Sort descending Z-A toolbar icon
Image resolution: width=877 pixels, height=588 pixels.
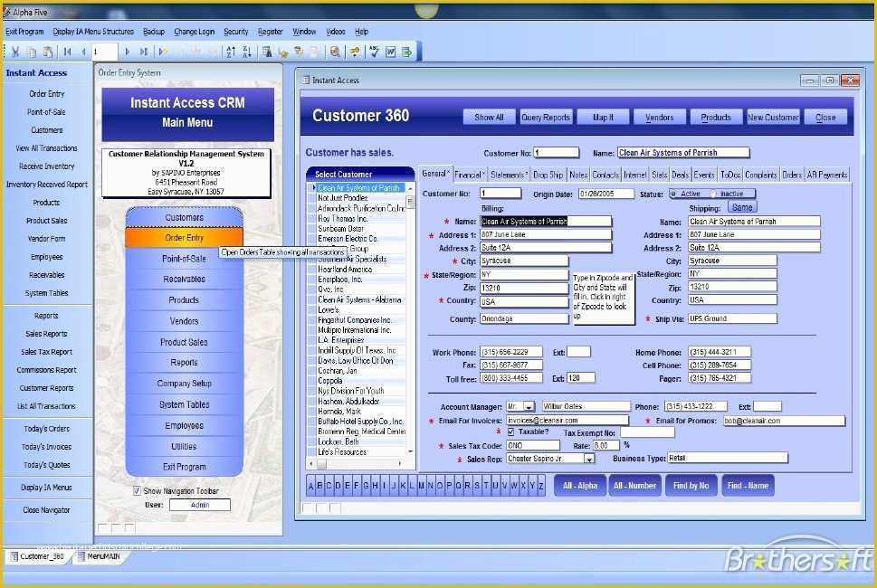pos(247,52)
